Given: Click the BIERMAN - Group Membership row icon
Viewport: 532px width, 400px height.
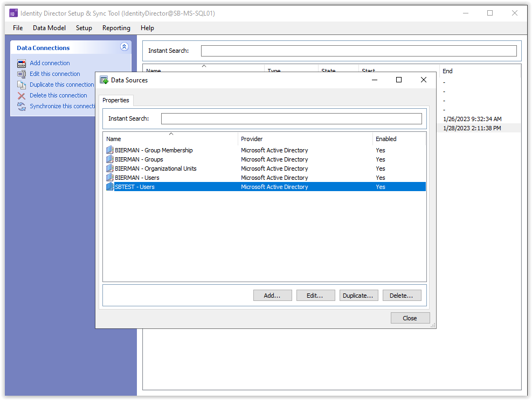Looking at the screenshot, I should (x=109, y=150).
